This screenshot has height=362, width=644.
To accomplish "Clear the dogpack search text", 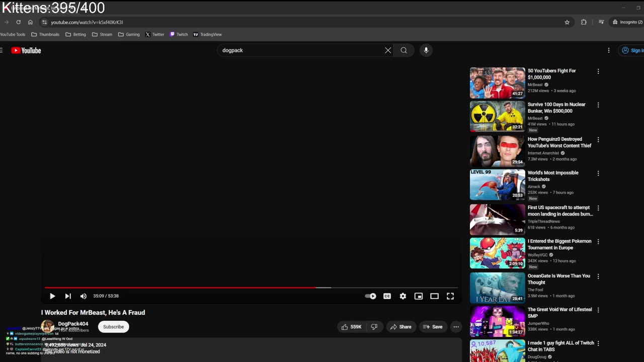I will (388, 50).
